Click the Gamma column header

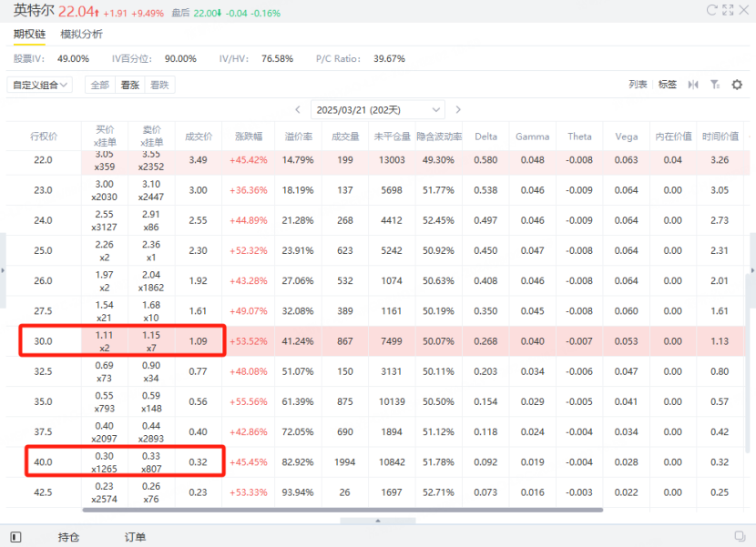pos(532,137)
